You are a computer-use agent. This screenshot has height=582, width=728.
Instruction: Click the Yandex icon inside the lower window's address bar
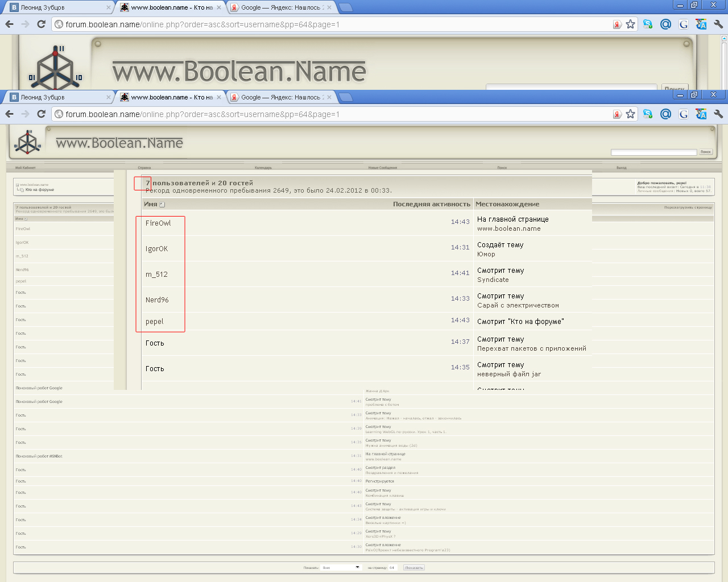(x=617, y=114)
